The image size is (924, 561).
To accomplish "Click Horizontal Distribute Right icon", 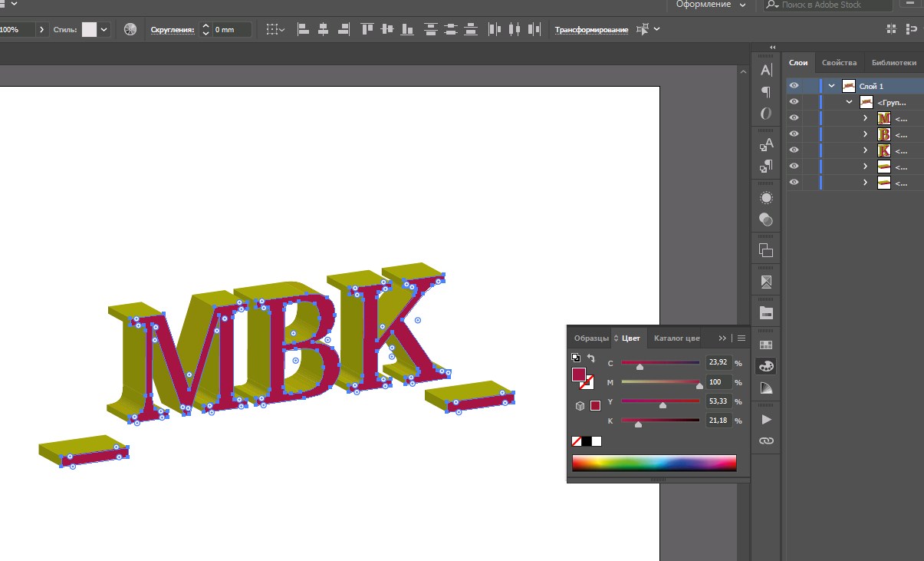I will [x=533, y=29].
